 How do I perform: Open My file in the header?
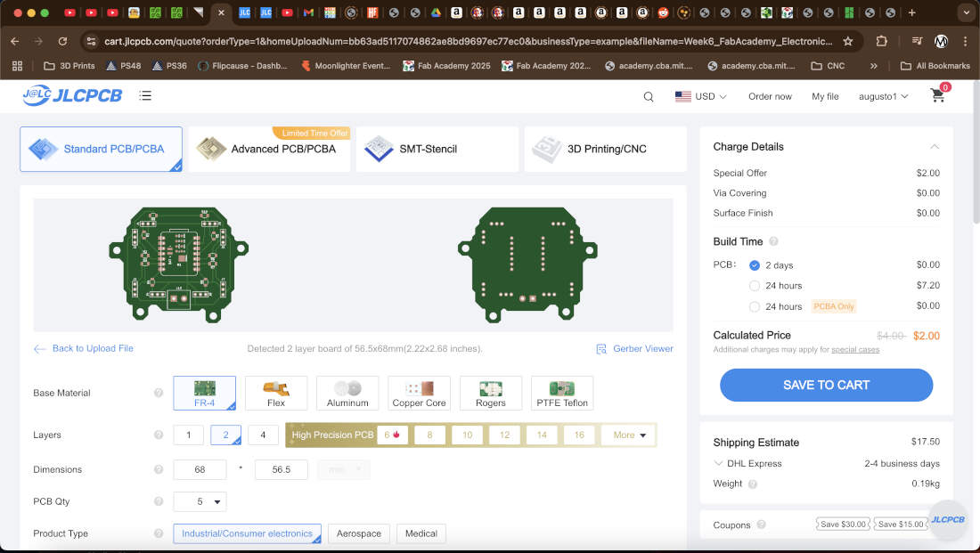pyautogui.click(x=825, y=97)
